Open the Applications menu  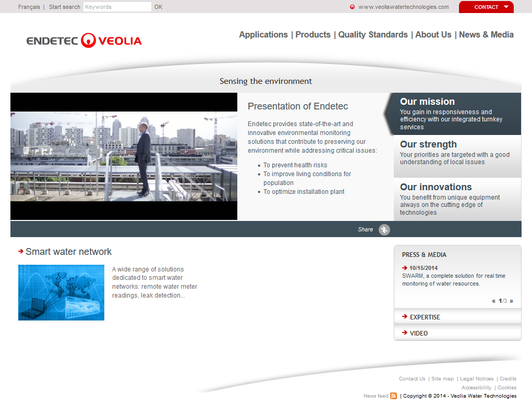pyautogui.click(x=263, y=34)
